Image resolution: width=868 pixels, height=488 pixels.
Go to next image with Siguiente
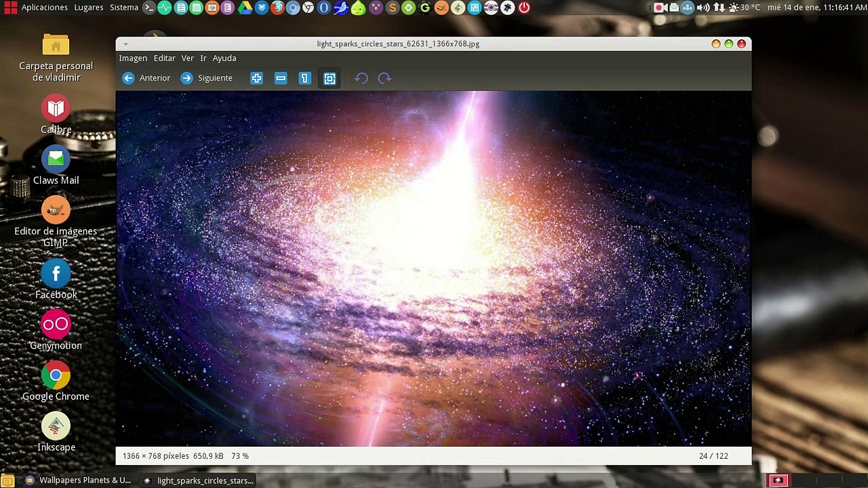pyautogui.click(x=207, y=78)
